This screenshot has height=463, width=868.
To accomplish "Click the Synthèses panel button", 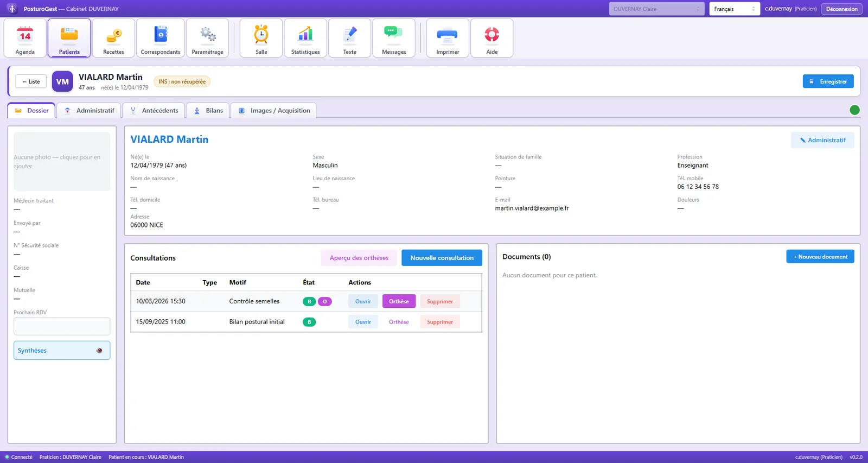I will pyautogui.click(x=62, y=351).
